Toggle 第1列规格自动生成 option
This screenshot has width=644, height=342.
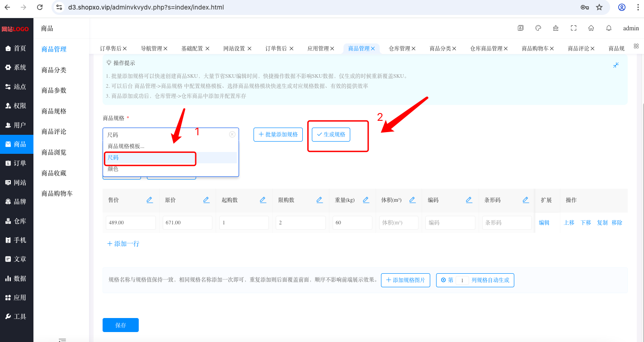click(475, 280)
